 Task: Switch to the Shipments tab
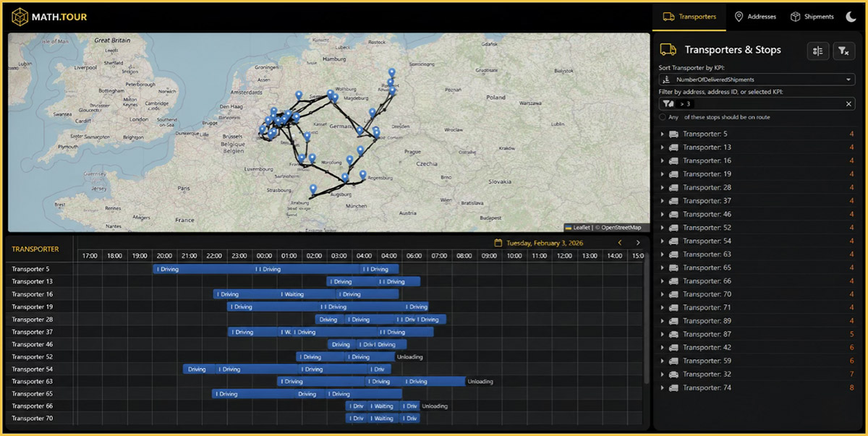pos(812,17)
